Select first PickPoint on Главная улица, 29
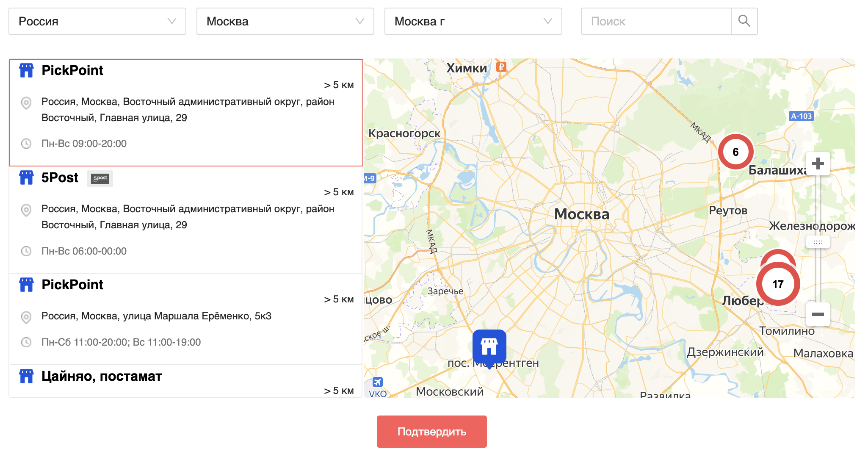Screen dimensions: 868x471 tap(186, 113)
